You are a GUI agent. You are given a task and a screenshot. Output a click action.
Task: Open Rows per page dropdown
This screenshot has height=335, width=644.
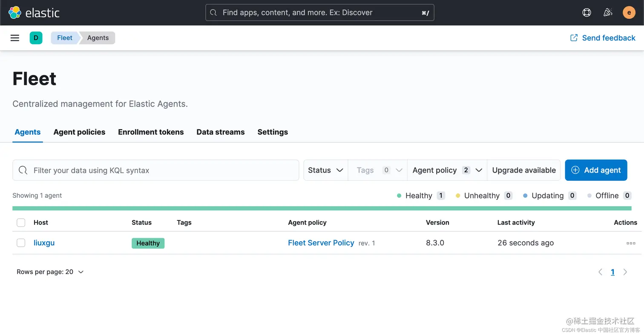[50, 272]
